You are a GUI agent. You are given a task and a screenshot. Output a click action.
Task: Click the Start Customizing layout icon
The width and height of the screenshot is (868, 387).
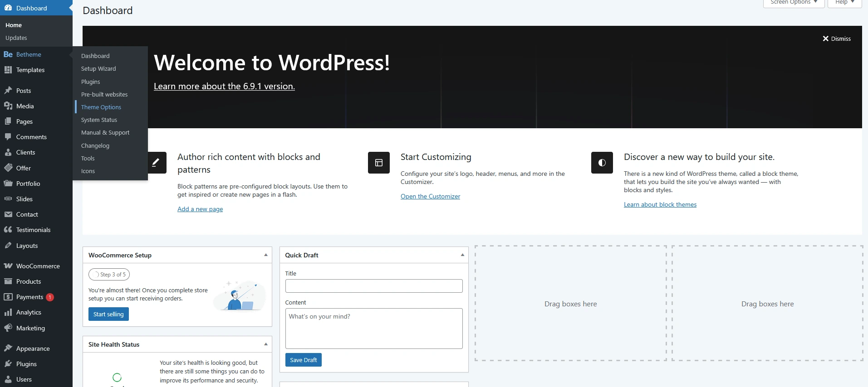click(379, 163)
